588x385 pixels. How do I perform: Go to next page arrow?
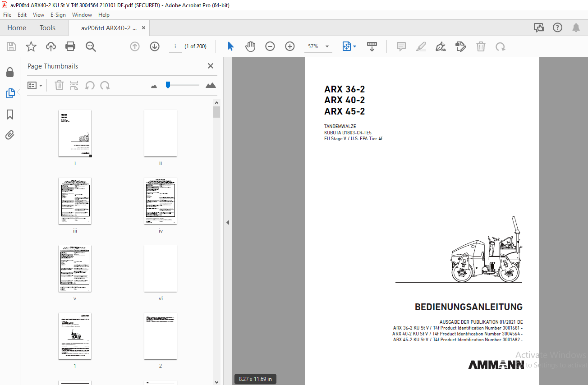(155, 46)
